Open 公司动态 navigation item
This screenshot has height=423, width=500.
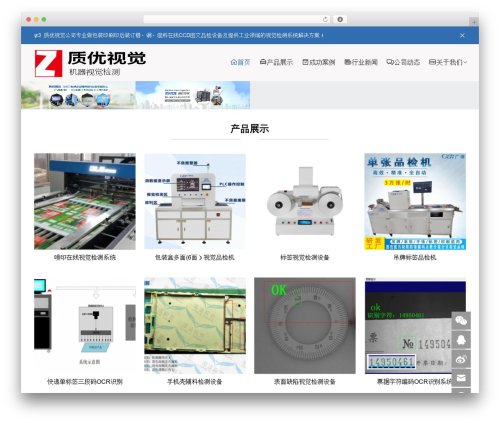coord(403,62)
